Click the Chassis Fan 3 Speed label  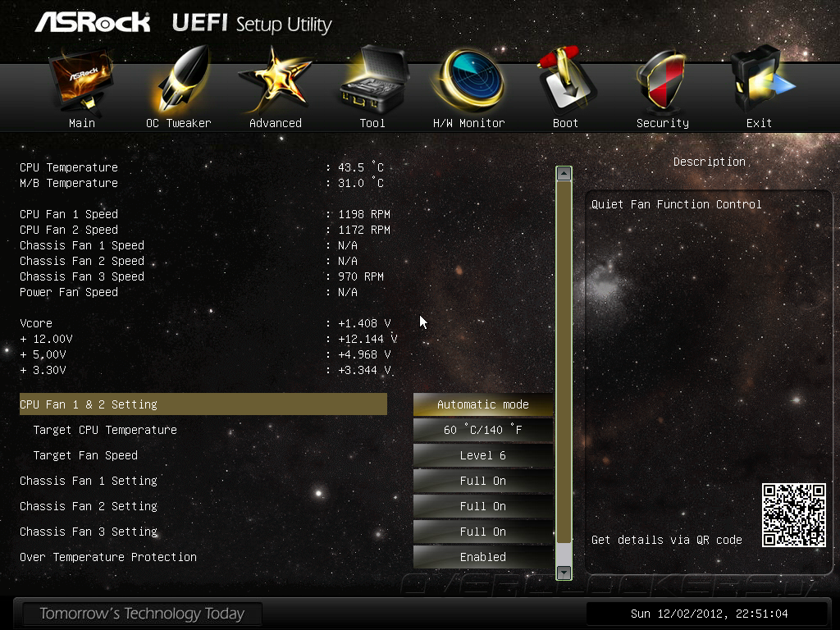82,276
